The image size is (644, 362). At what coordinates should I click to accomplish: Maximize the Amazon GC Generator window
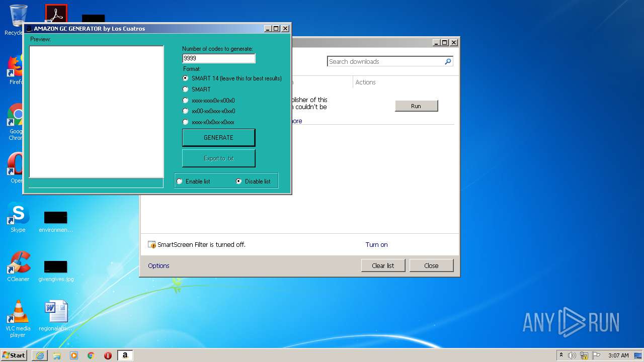(x=276, y=29)
